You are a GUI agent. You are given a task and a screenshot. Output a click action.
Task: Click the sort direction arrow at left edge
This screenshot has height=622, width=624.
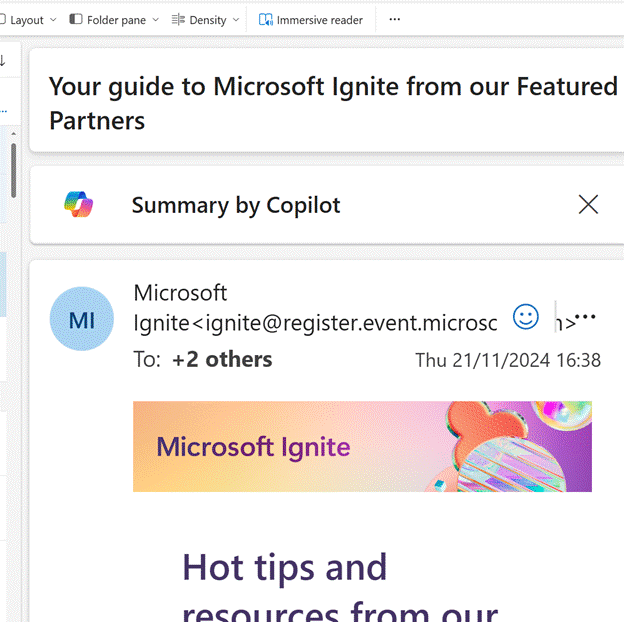click(2, 60)
